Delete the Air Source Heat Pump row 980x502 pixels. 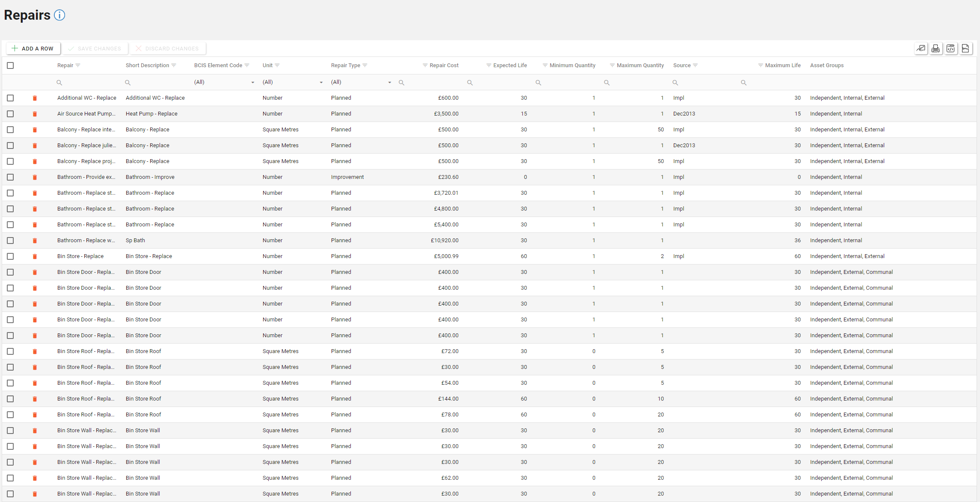tap(35, 114)
